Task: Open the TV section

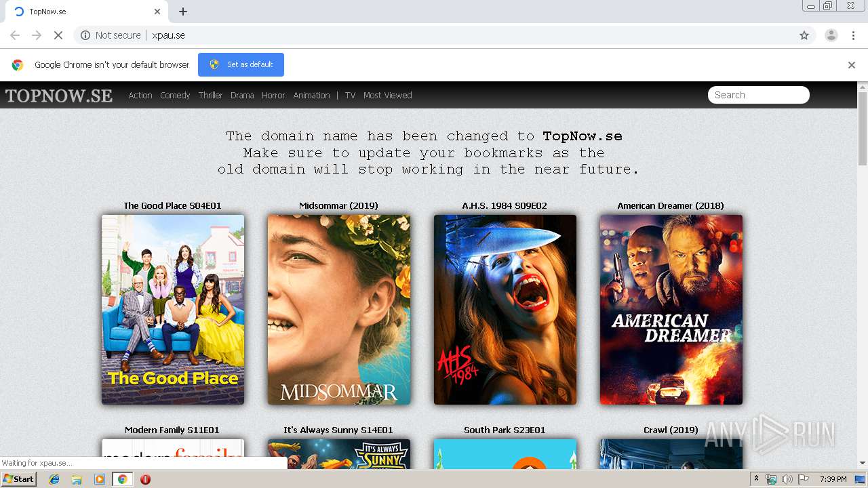Action: tap(350, 96)
